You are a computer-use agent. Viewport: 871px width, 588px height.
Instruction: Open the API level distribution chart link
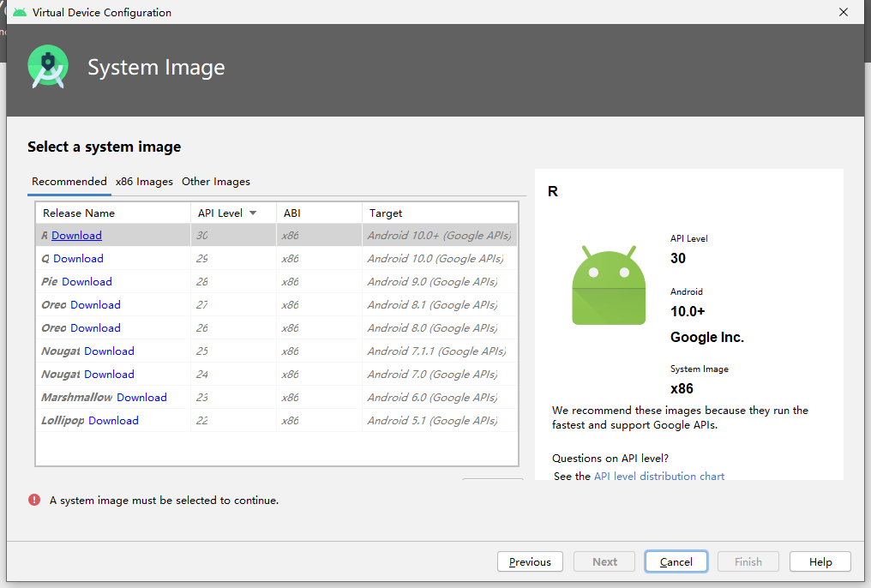click(658, 476)
